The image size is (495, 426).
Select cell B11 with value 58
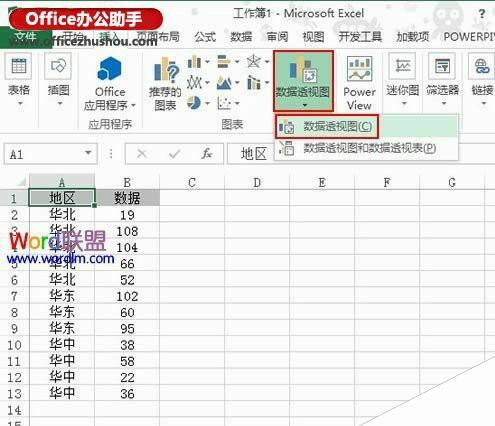tap(127, 361)
